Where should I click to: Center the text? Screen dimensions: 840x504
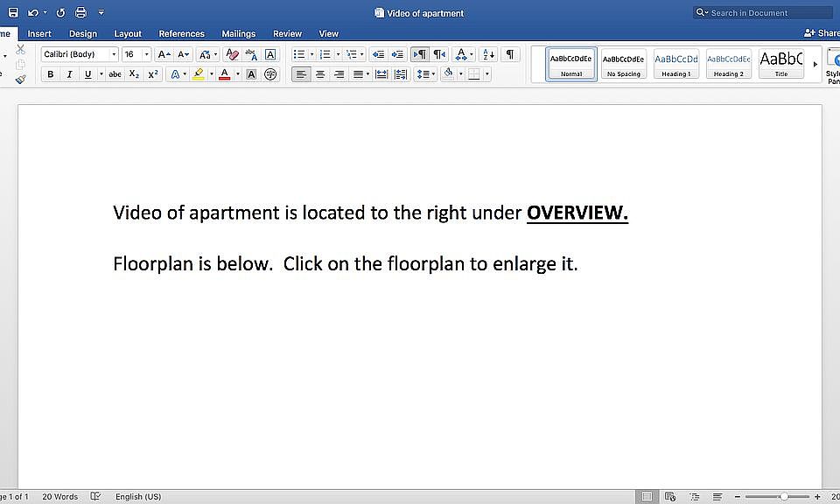(x=320, y=74)
